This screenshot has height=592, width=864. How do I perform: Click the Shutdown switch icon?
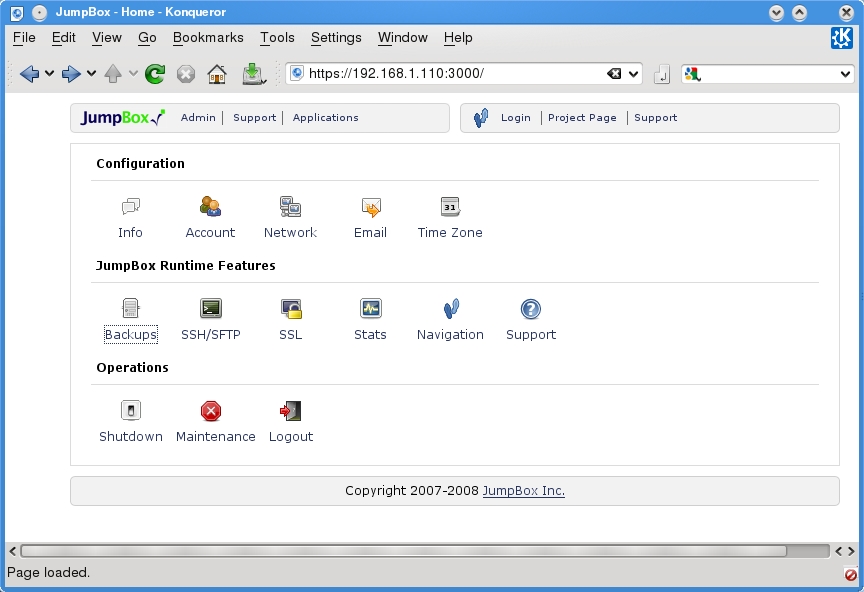pos(131,411)
